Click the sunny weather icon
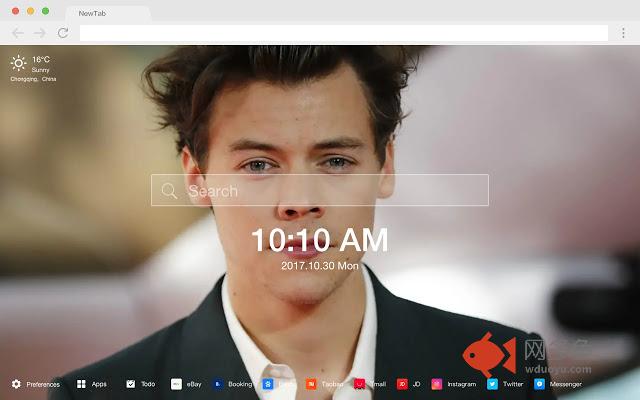The height and width of the screenshot is (400, 640). pos(18,63)
